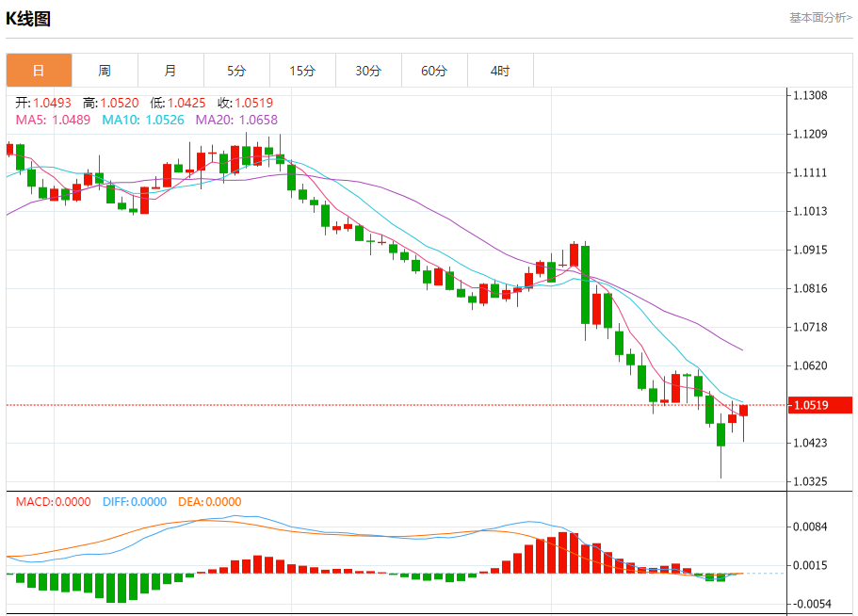Click the 0.0084 MACD axis label
This screenshot has height=616, width=858.
[810, 527]
